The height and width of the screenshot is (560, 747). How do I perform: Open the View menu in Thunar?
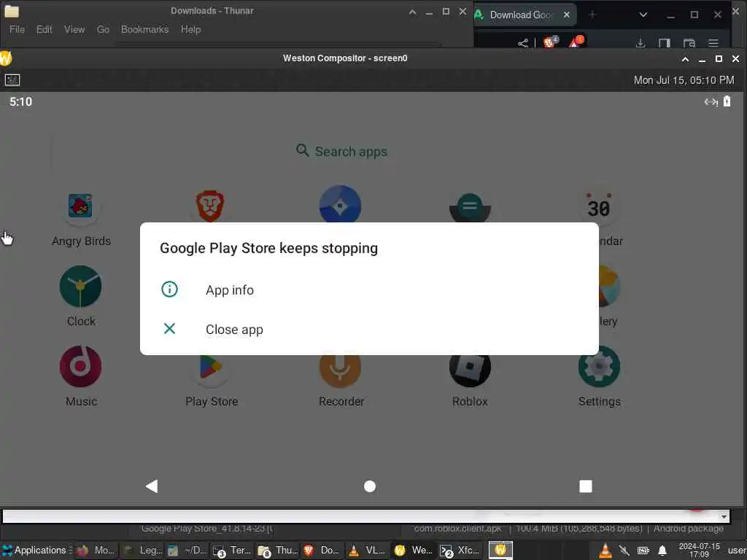click(x=74, y=29)
